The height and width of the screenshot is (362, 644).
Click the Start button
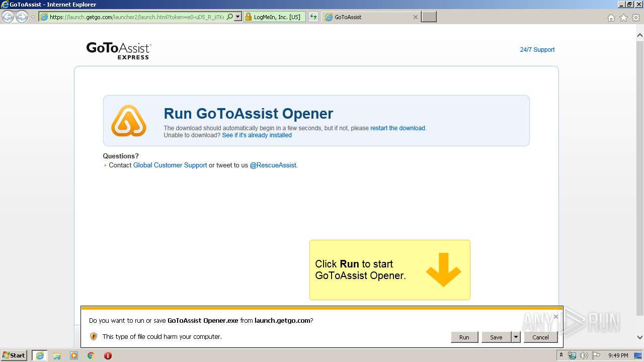(x=14, y=355)
